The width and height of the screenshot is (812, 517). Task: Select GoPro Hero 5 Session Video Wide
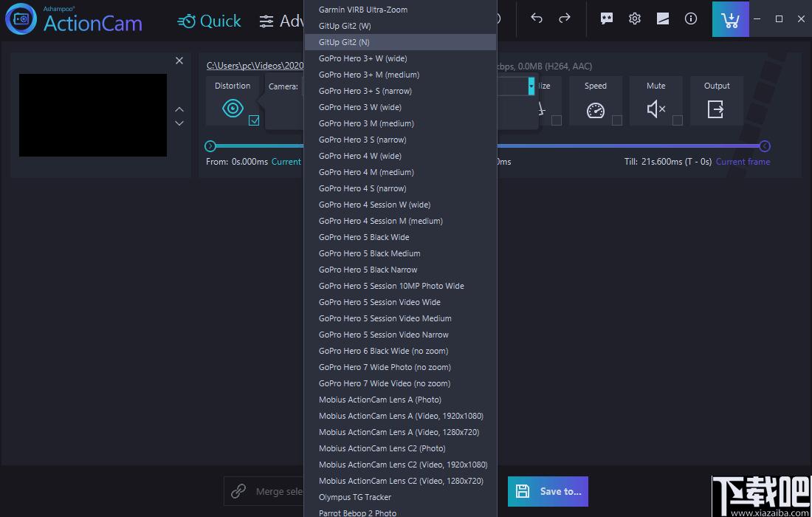[x=400, y=302]
